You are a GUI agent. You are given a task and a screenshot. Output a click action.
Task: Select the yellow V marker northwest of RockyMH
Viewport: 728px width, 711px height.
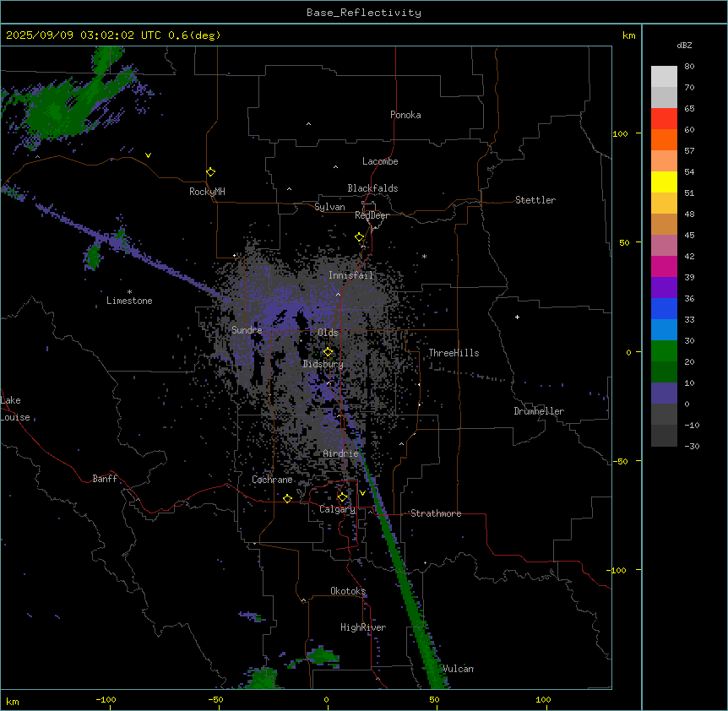point(148,155)
